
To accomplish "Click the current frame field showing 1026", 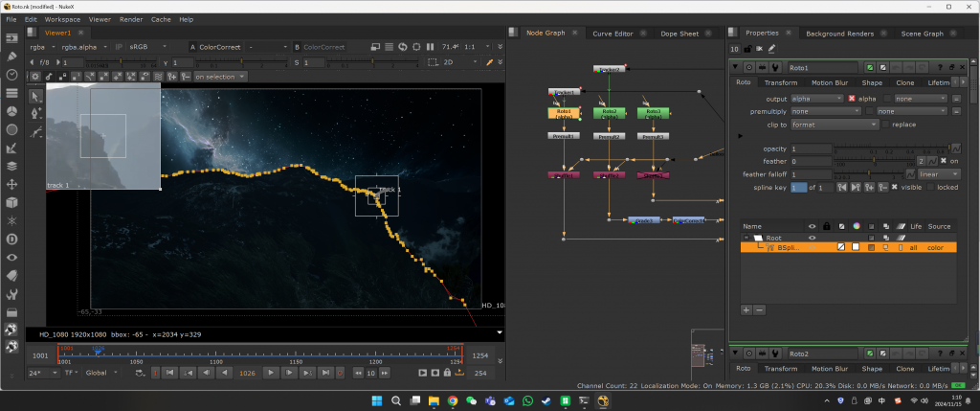I will click(x=247, y=373).
